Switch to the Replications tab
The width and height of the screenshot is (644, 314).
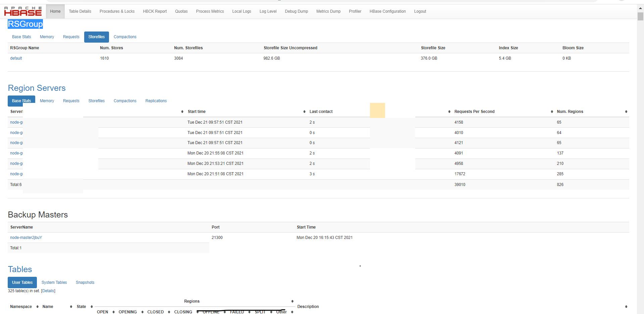[x=156, y=101]
